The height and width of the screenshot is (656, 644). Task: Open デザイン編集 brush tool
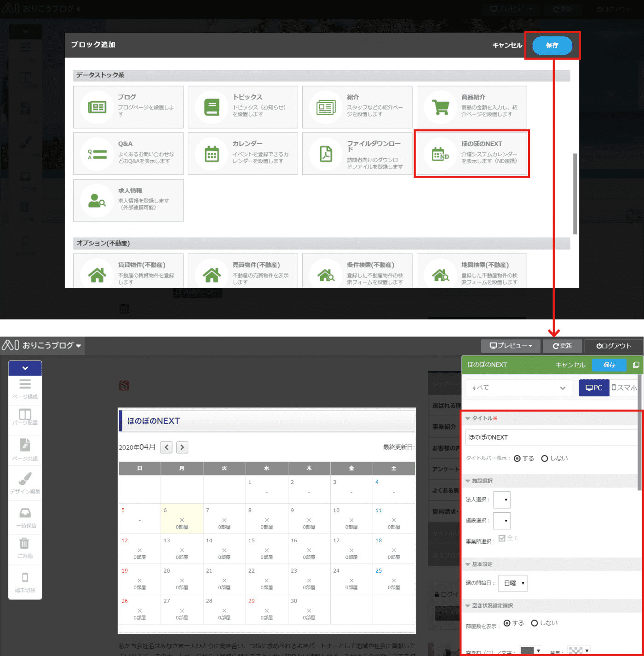[25, 482]
